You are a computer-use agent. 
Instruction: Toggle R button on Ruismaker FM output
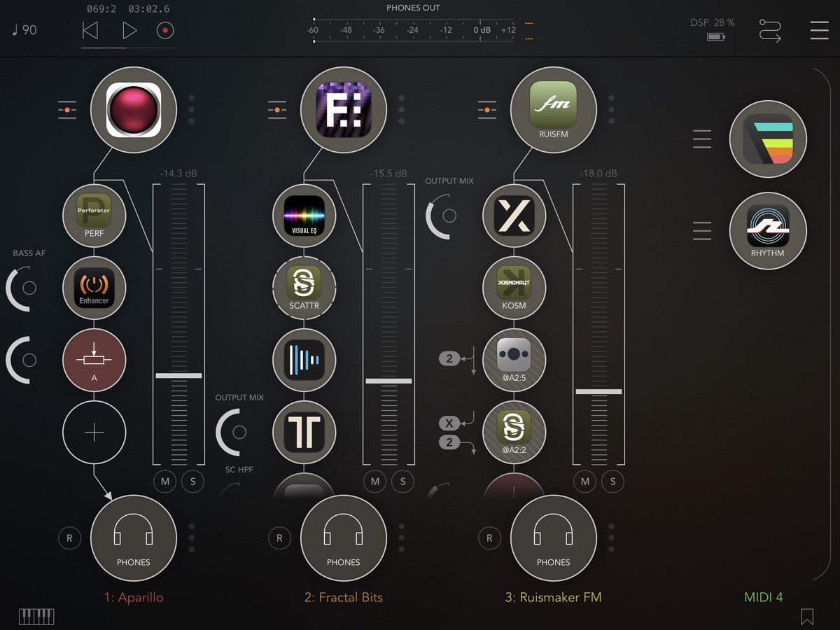pyautogui.click(x=489, y=538)
